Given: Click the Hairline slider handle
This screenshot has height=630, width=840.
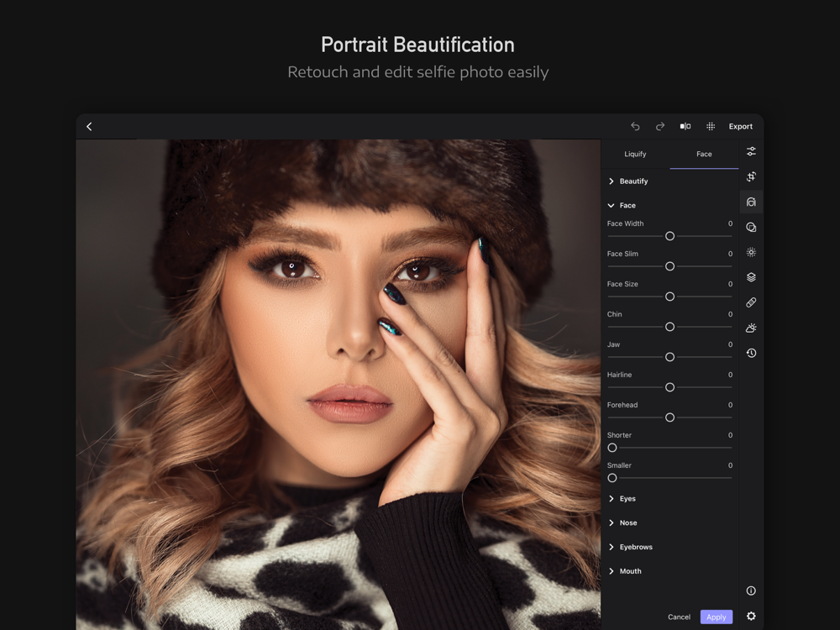Looking at the screenshot, I should (x=669, y=387).
